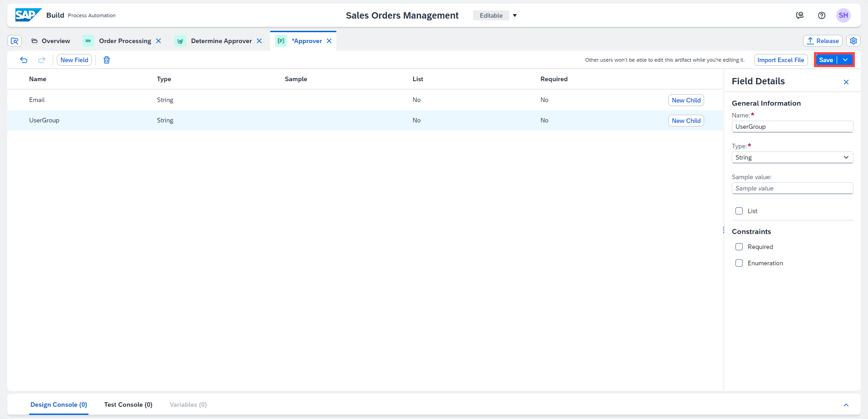This screenshot has width=868, height=419.
Task: Add New Child to UserGroup row
Action: [686, 121]
